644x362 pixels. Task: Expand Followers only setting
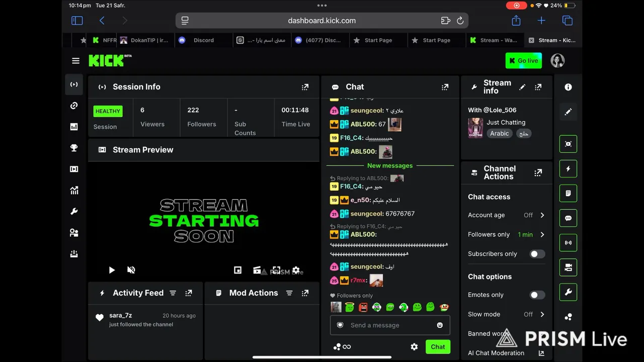pos(506,235)
